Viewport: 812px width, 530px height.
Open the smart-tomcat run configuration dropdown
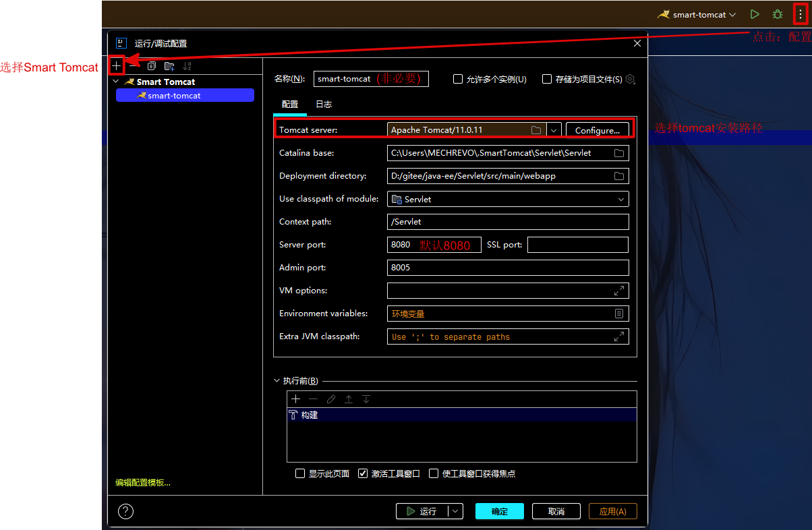[697, 14]
